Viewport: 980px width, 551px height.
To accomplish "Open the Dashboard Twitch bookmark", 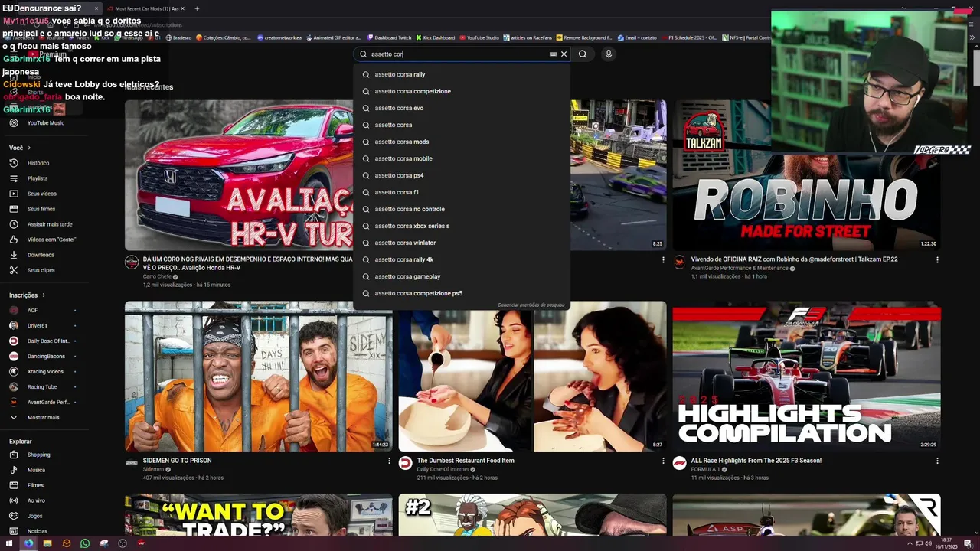I will point(389,37).
